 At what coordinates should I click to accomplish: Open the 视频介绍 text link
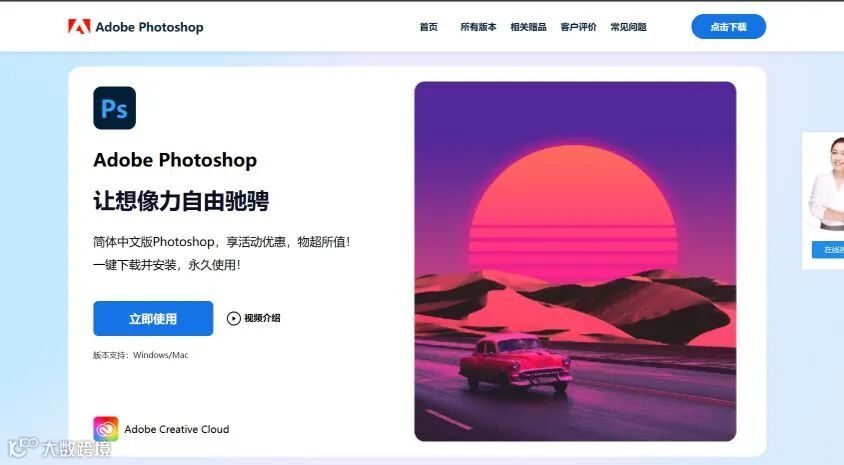262,318
